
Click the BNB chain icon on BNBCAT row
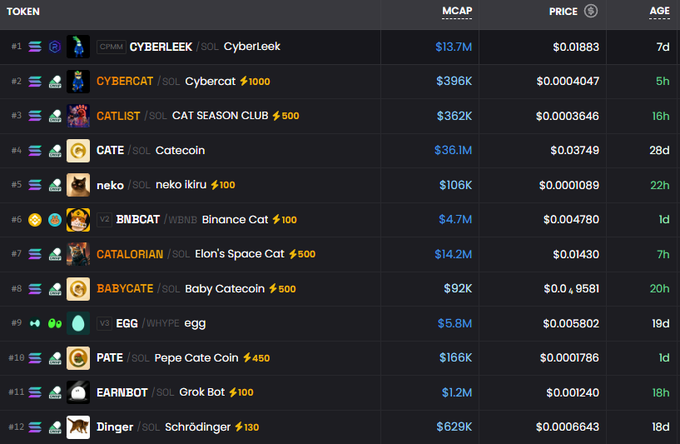35,220
